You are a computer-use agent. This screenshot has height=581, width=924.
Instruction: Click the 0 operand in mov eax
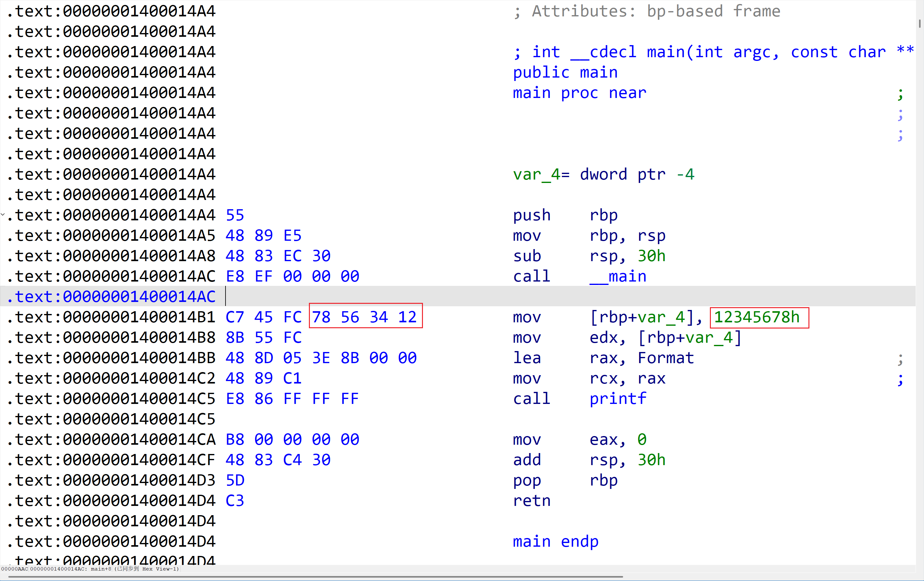click(642, 439)
